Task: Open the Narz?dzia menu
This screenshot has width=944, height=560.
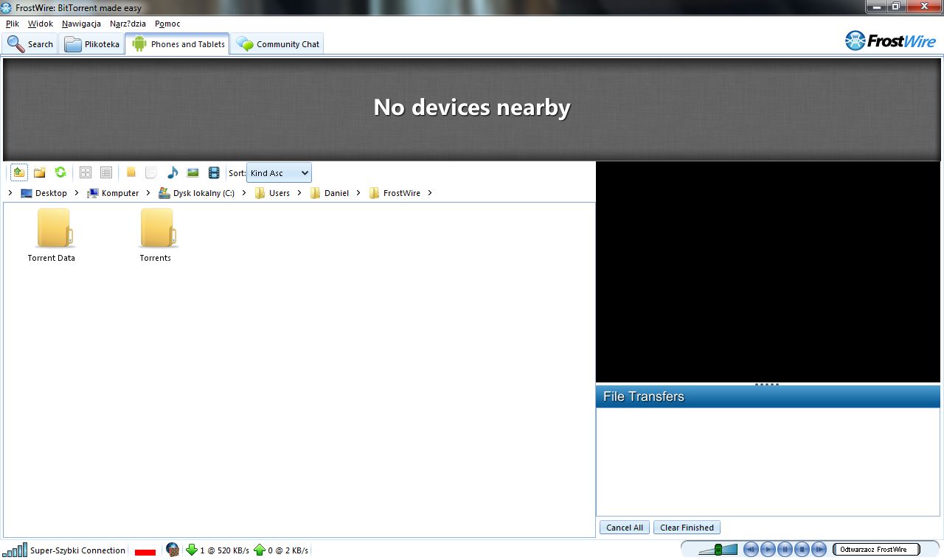Action: click(x=128, y=24)
